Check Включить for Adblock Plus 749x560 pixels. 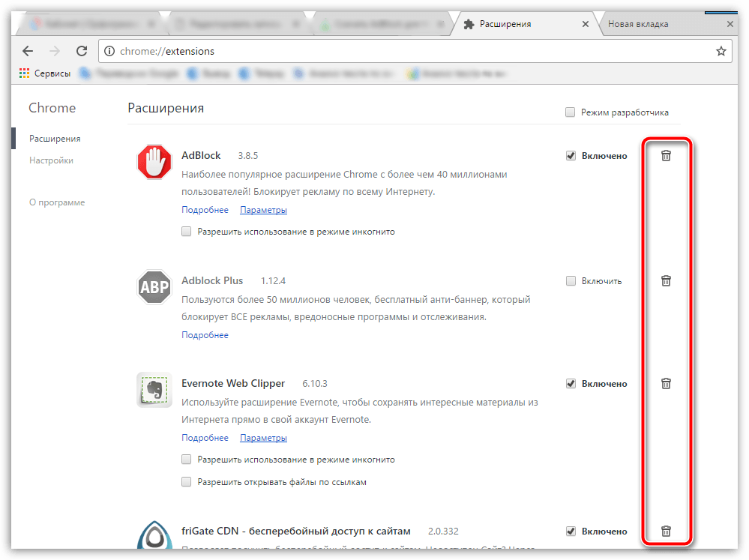pyautogui.click(x=571, y=281)
